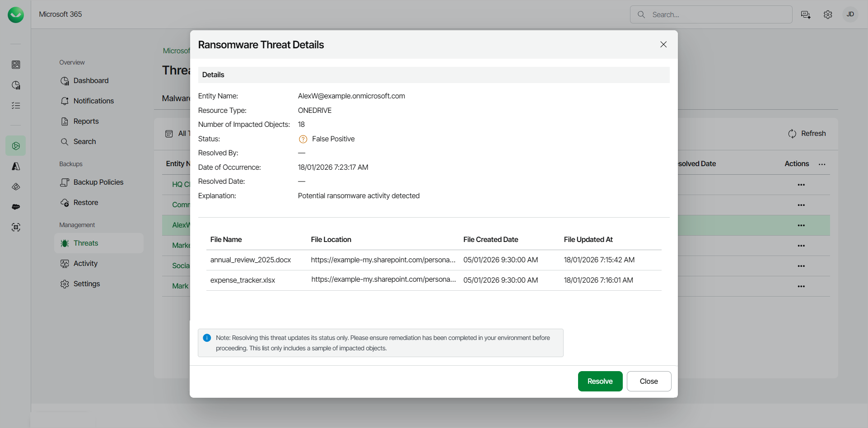
Task: Click the Refresh icon above the threats table
Action: click(x=793, y=134)
